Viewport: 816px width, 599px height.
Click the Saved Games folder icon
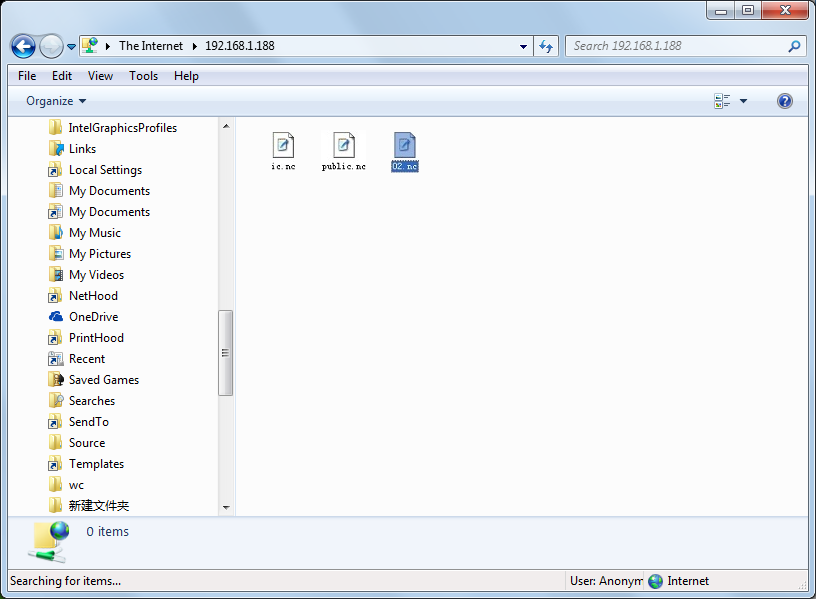click(56, 379)
